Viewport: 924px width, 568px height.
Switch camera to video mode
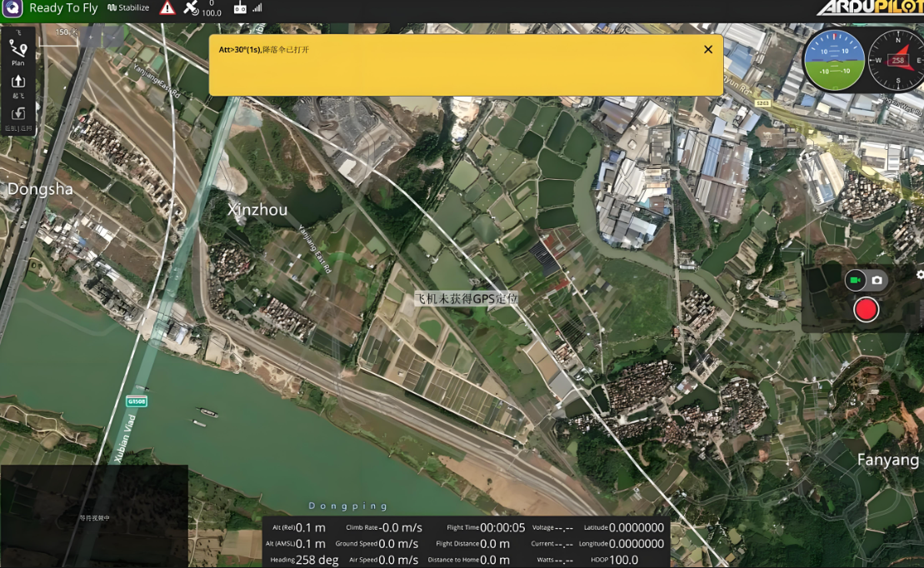click(854, 281)
